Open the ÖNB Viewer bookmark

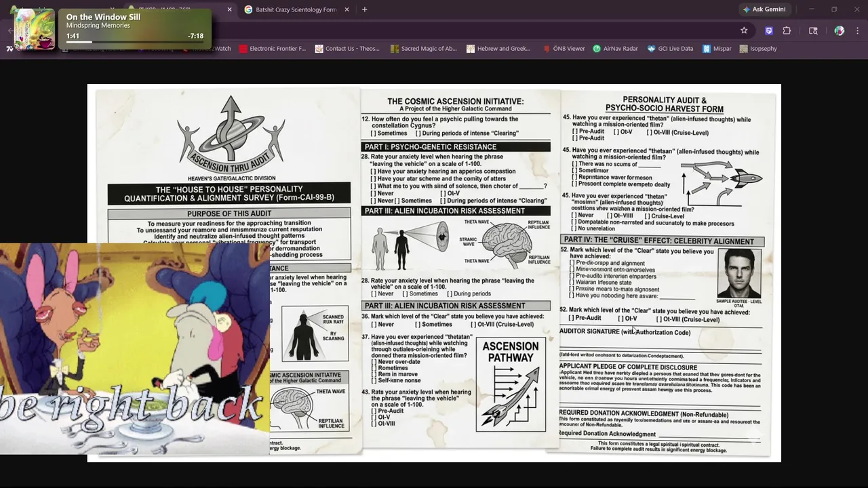tap(564, 49)
